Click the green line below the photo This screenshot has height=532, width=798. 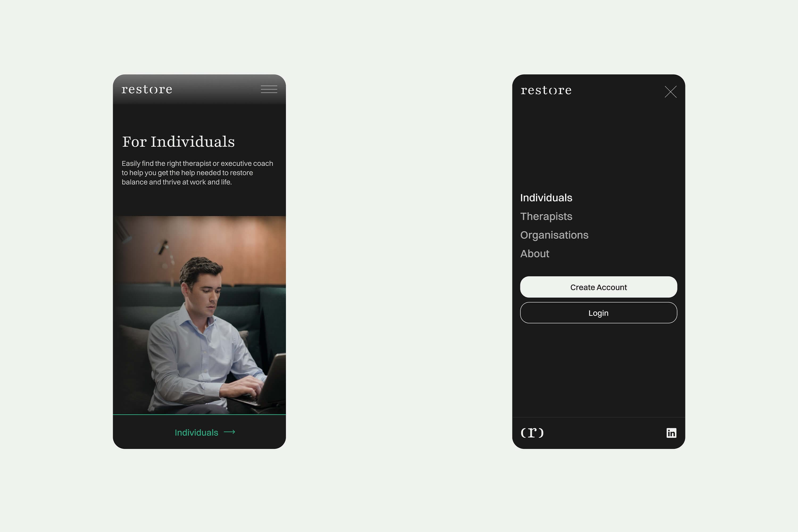click(199, 414)
